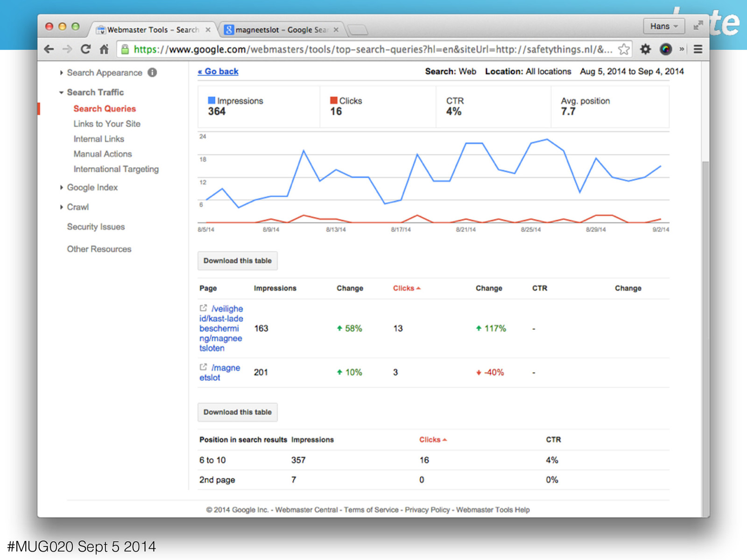Click the '2nd page' position row

coord(434,480)
